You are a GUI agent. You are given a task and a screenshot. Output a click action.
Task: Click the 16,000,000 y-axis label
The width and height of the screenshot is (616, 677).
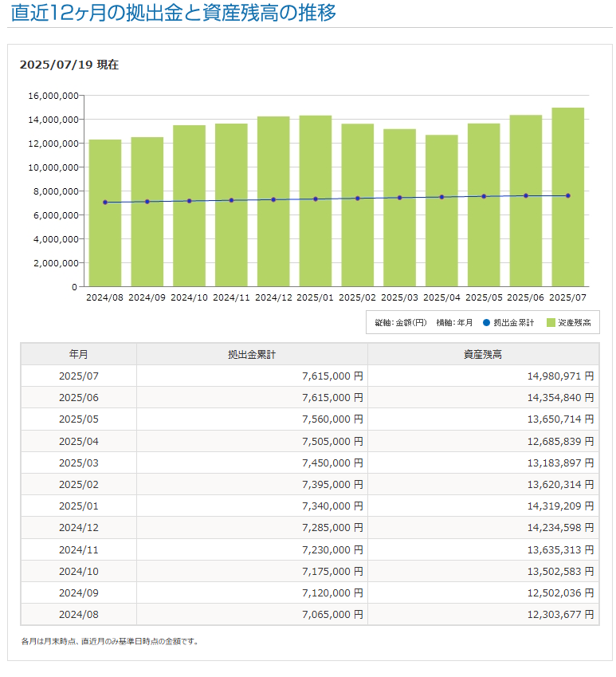pyautogui.click(x=53, y=96)
